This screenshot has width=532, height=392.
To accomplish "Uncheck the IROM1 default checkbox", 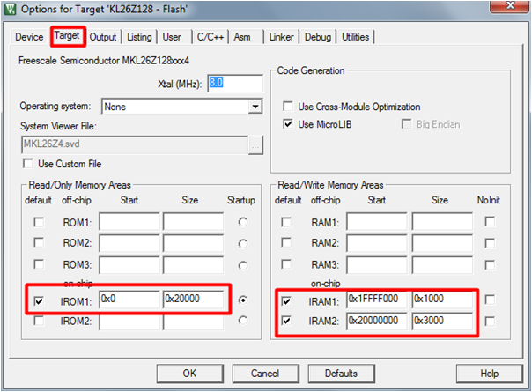I will [39, 300].
